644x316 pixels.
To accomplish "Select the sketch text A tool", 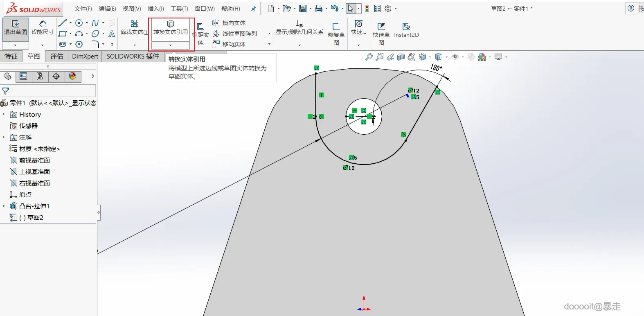I will (112, 34).
